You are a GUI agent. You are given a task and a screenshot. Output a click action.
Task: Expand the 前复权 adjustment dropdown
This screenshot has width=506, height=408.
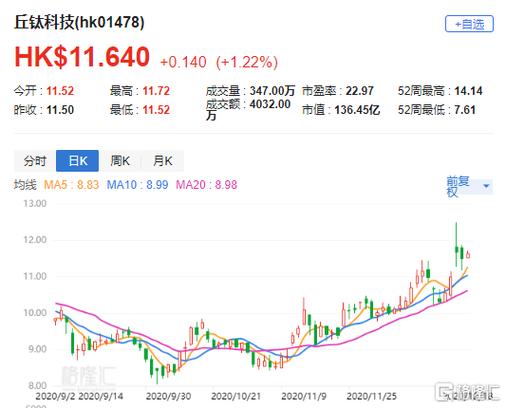coord(469,186)
